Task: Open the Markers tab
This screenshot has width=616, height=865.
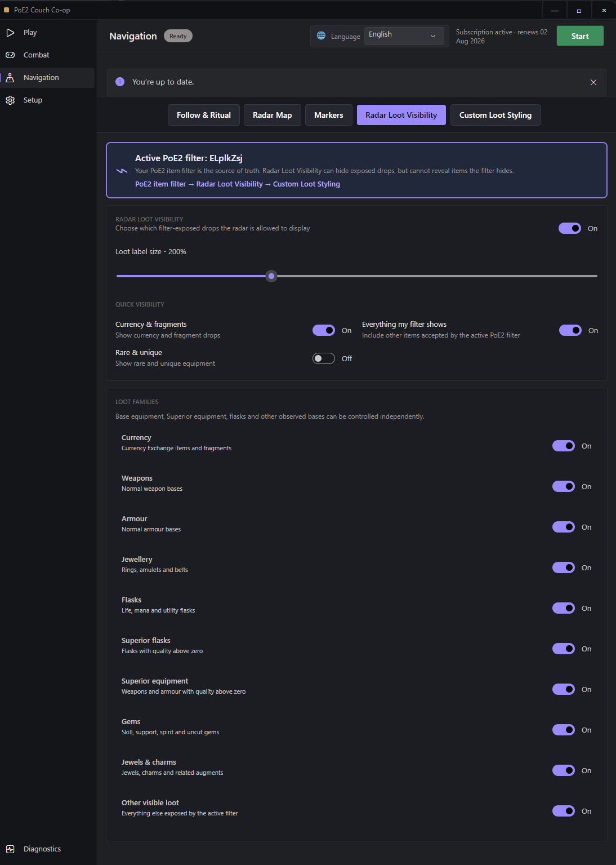Action: click(329, 115)
